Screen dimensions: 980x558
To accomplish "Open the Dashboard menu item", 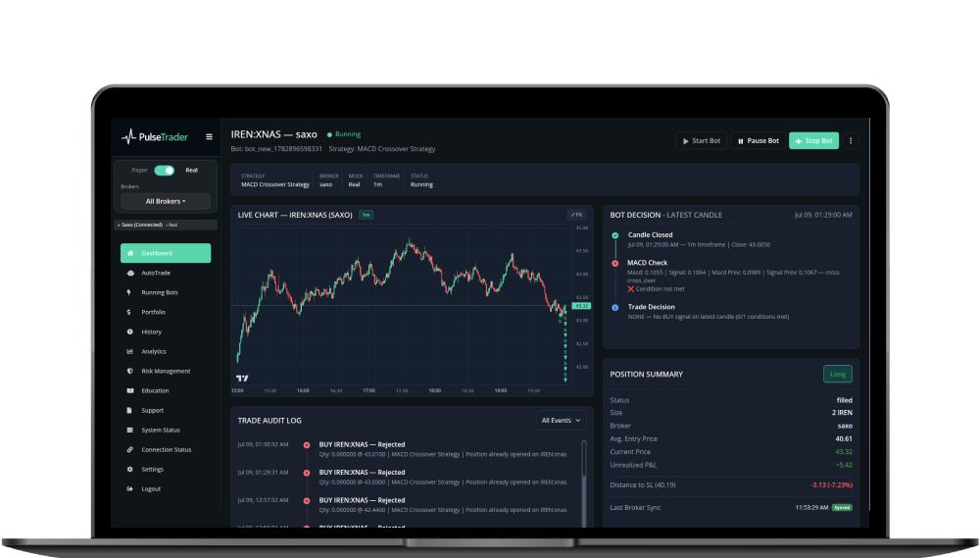I will [166, 253].
